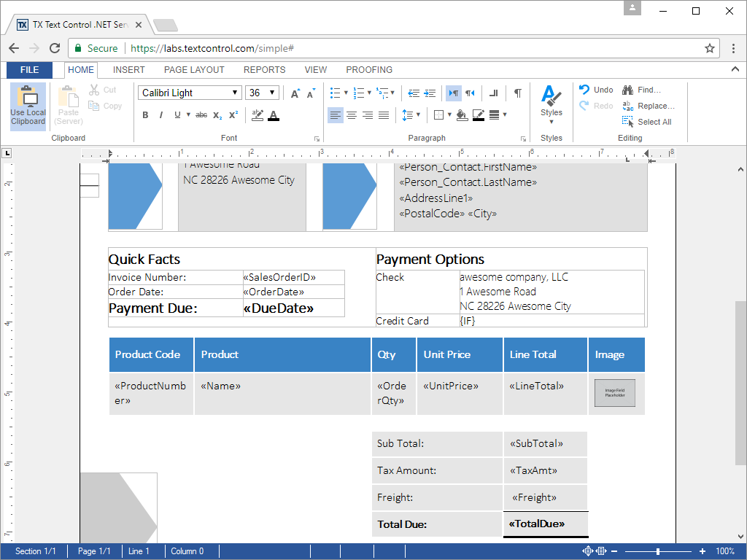Click the Bold formatting icon
Viewport: 747px width, 560px height.
(145, 115)
